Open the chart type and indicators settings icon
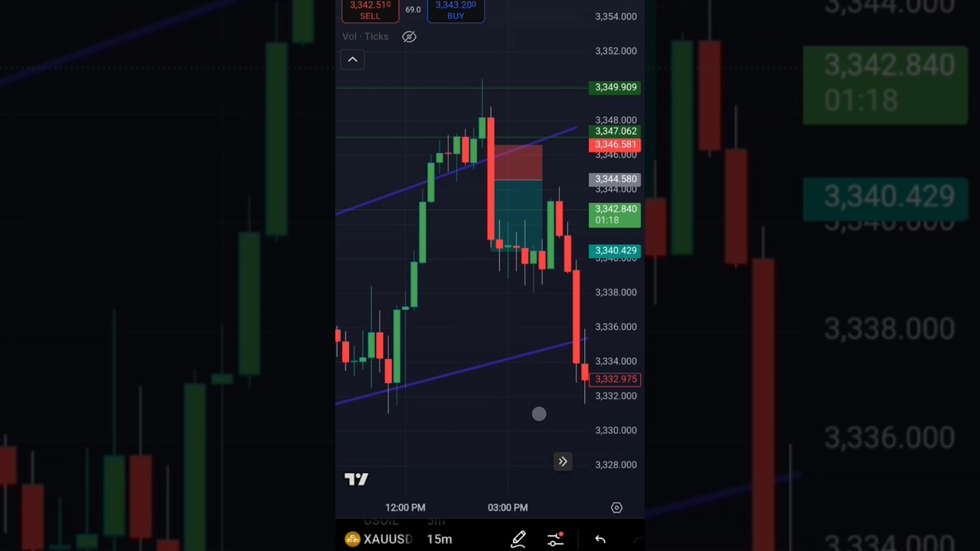The width and height of the screenshot is (980, 551). tap(555, 540)
